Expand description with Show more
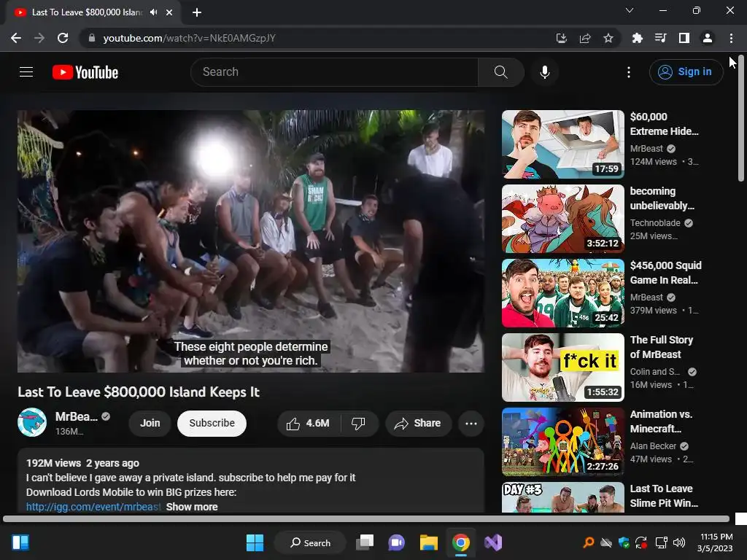Screen dimensions: 747x560 pos(192,507)
